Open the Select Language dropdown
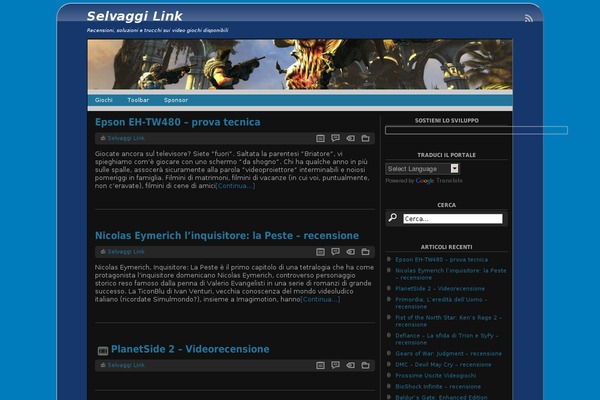Screen dimensions: 600x400 pos(422,169)
